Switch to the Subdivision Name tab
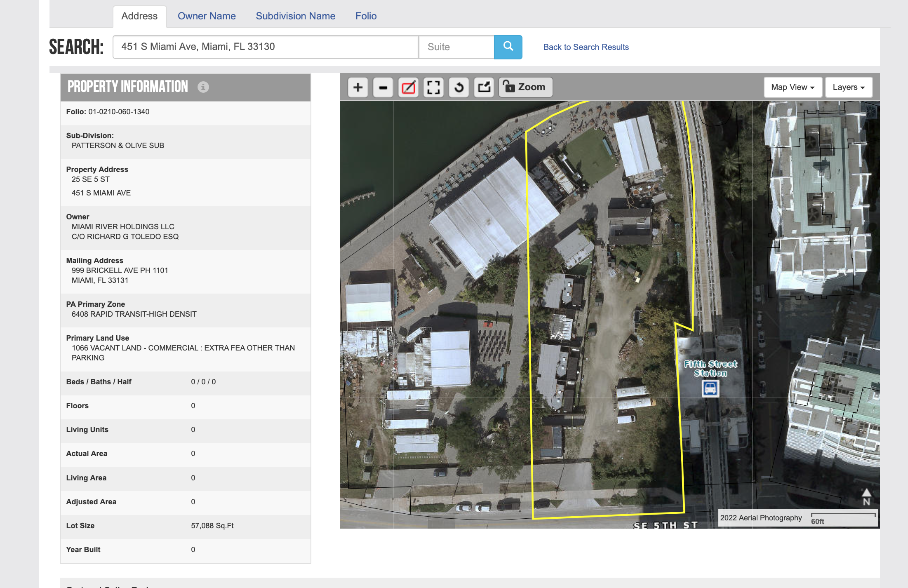The width and height of the screenshot is (908, 588). (295, 16)
